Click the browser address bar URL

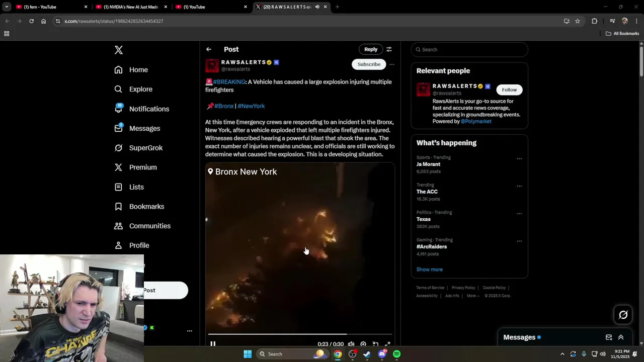(x=114, y=21)
